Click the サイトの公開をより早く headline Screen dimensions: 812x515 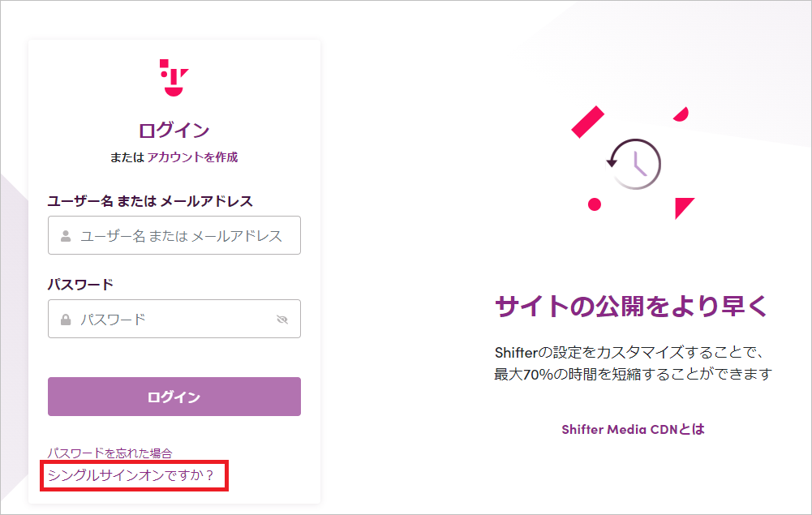[x=632, y=306]
